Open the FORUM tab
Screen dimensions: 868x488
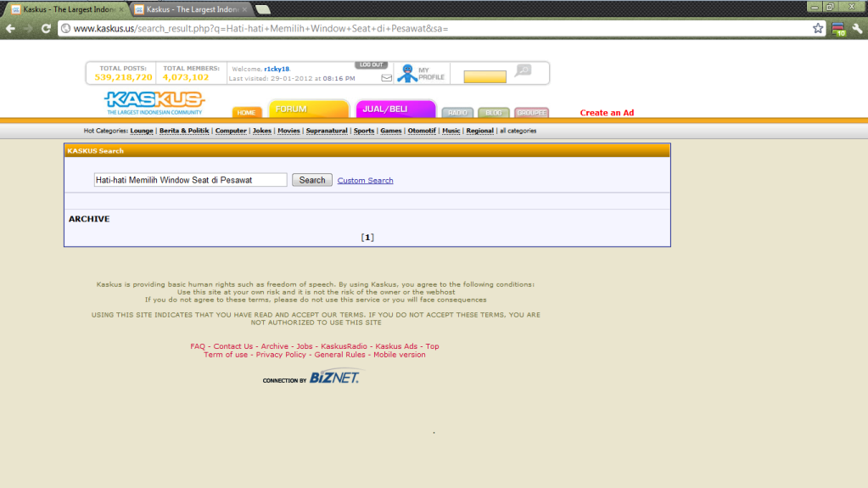[309, 109]
